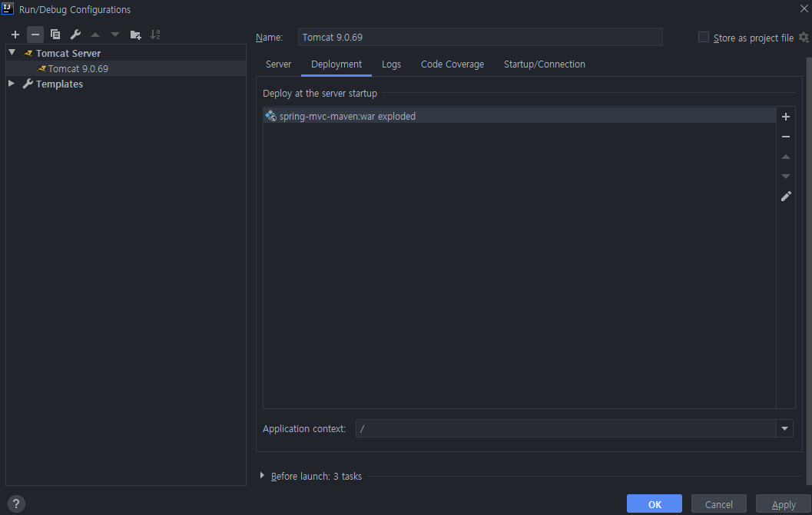The height and width of the screenshot is (515, 812).
Task: Click the Apply button
Action: (x=784, y=504)
